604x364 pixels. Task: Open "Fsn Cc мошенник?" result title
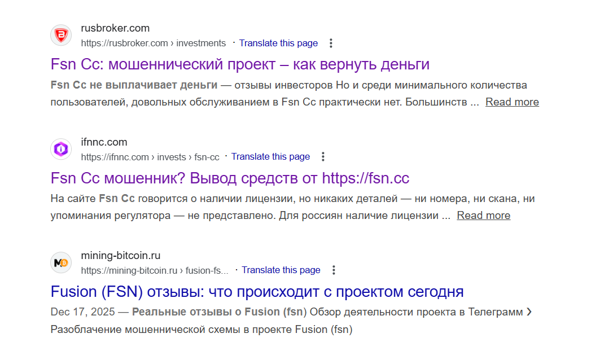(230, 178)
